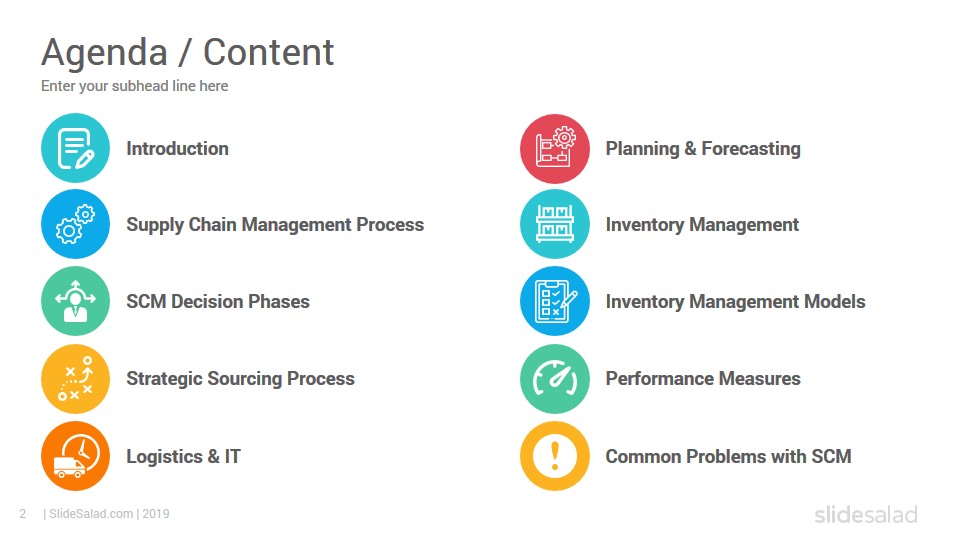
Task: Select the subhead line placeholder text
Action: tap(135, 86)
